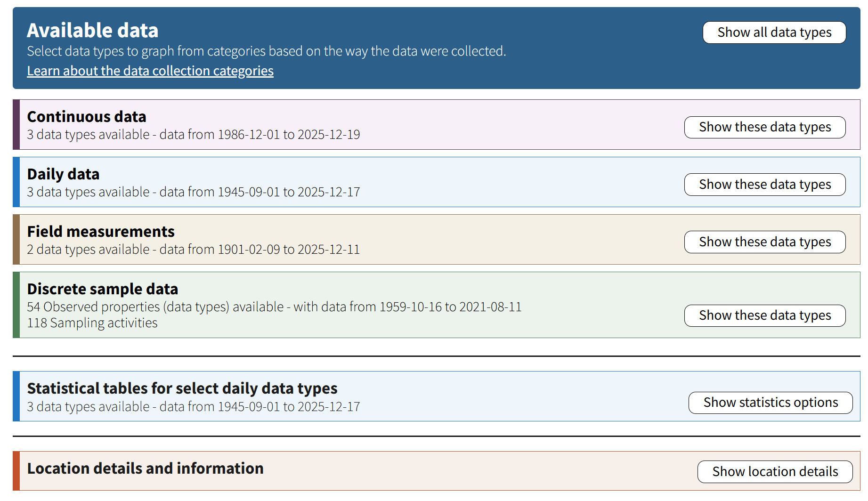This screenshot has height=501, width=868.
Task: Open Learn about the data collection categories link
Action: click(x=150, y=71)
